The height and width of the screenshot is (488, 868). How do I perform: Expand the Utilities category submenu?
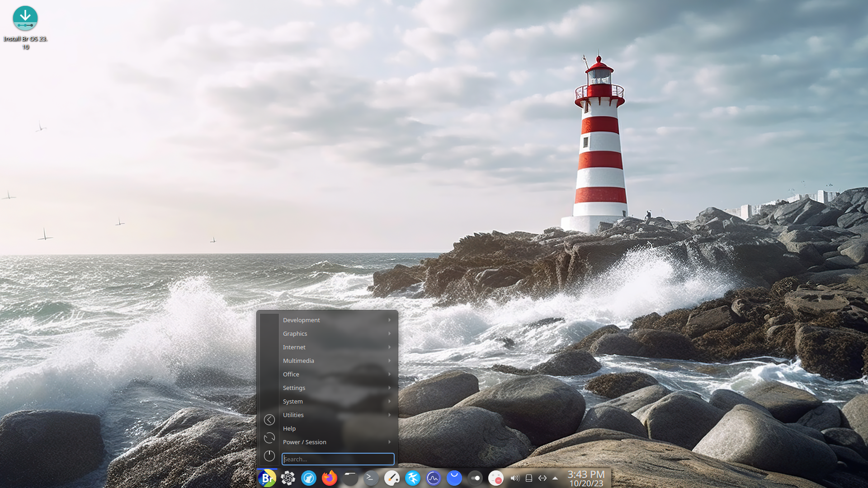[x=338, y=415]
